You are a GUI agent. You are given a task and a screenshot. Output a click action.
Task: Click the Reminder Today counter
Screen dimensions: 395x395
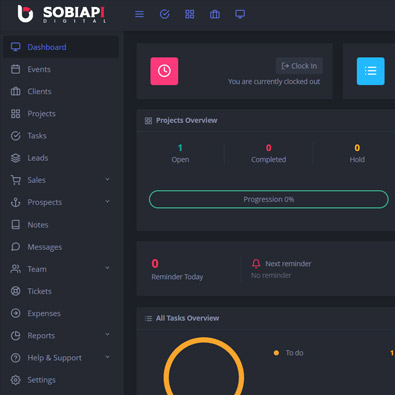(177, 270)
